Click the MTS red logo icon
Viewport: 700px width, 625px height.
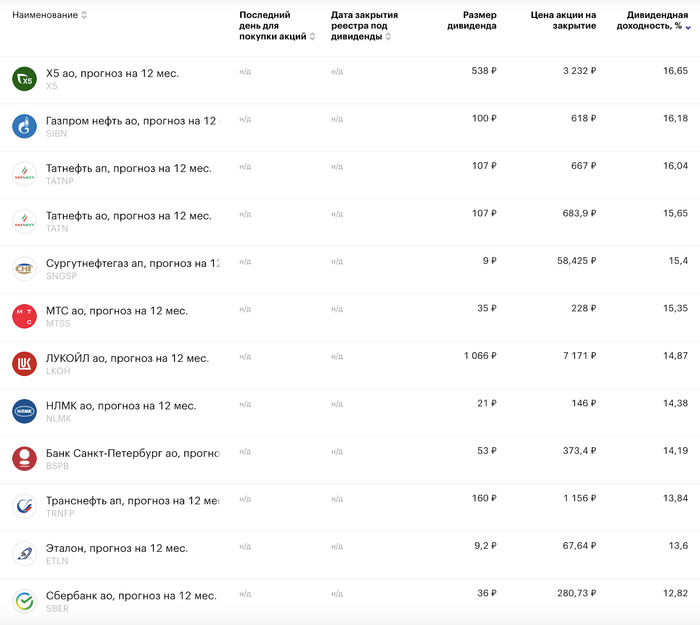pyautogui.click(x=24, y=316)
